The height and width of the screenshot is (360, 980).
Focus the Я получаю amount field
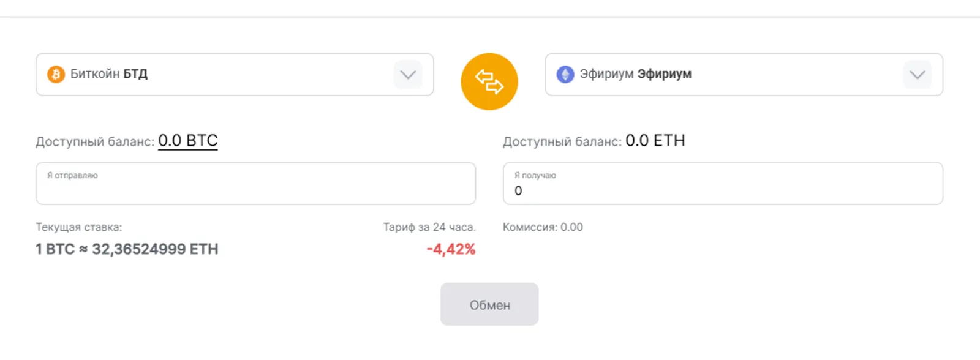(x=723, y=184)
